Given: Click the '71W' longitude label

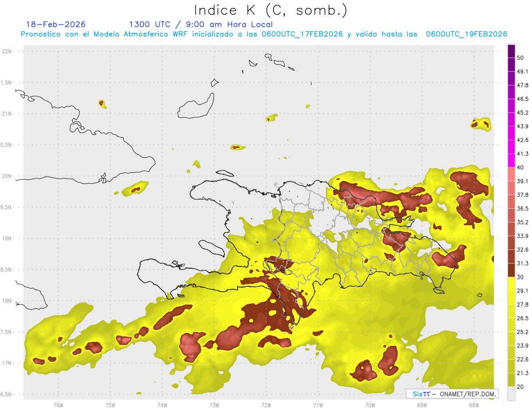Looking at the screenshot, I should pyautogui.click(x=318, y=405).
